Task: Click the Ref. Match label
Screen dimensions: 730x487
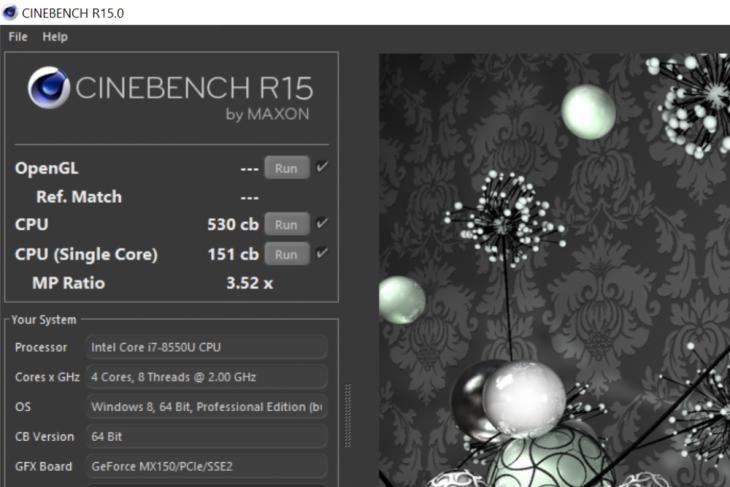Action: [79, 197]
